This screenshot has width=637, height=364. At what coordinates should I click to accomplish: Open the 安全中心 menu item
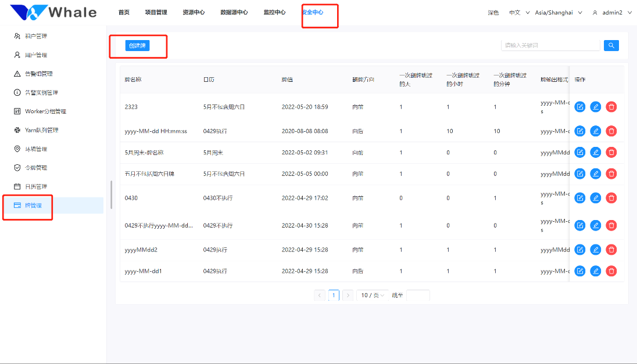click(x=319, y=12)
